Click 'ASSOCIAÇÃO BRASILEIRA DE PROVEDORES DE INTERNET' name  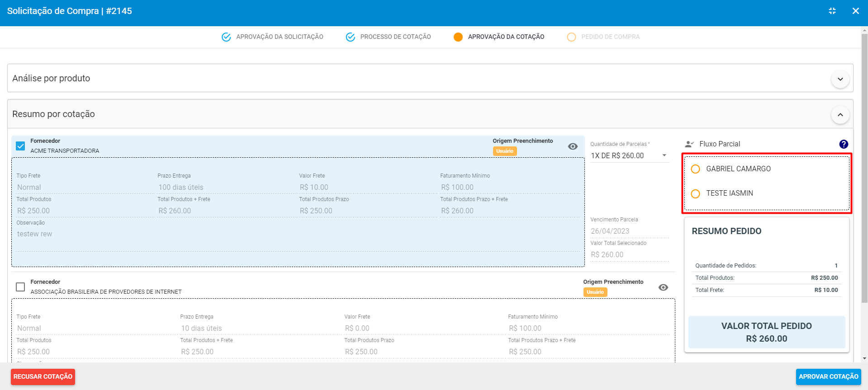point(106,292)
